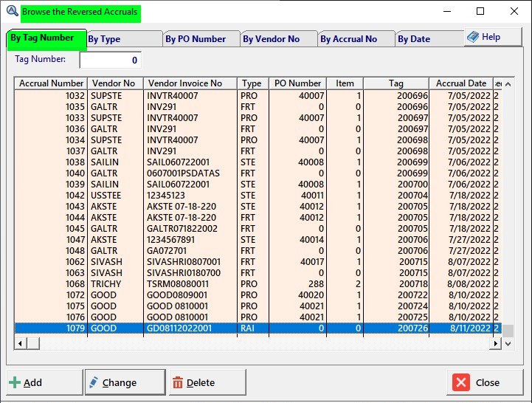Click the Tag Number input field
Image resolution: width=532 pixels, height=403 pixels.
111,60
